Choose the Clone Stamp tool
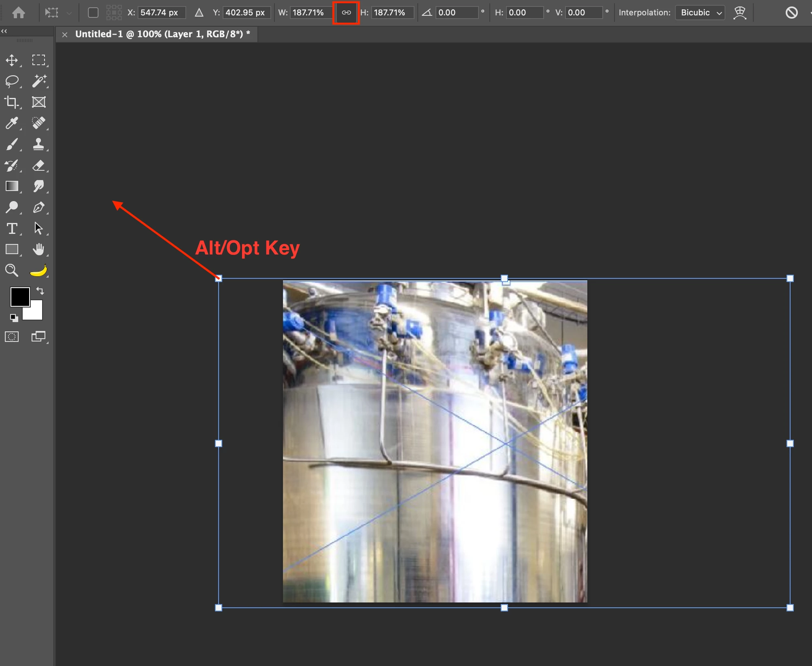 click(39, 144)
